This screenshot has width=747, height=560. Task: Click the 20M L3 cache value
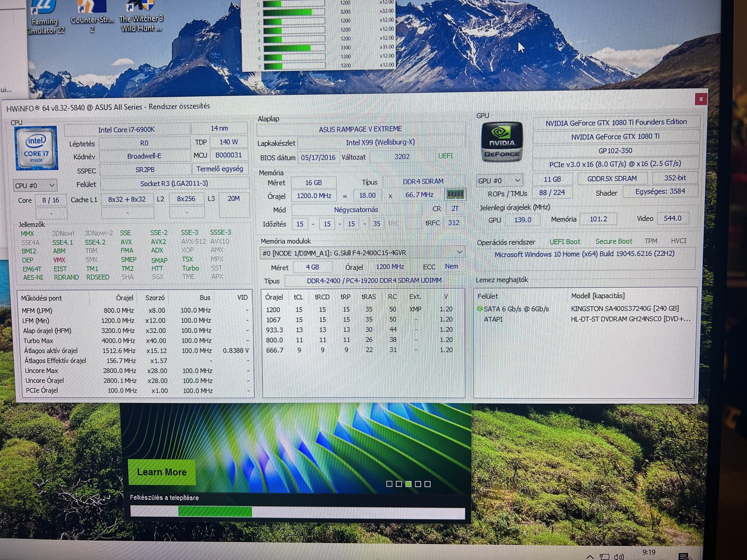coord(234,198)
